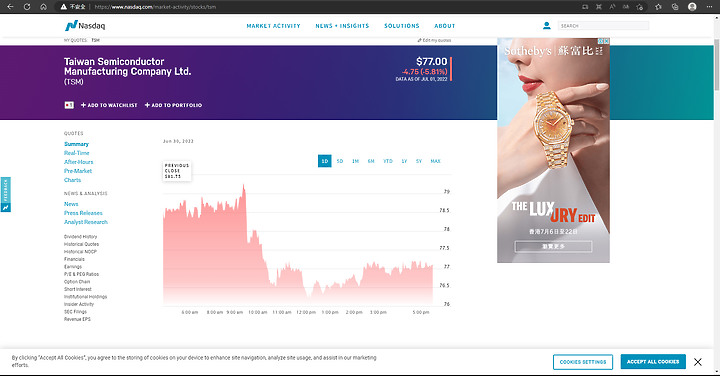720x376 pixels.
Task: Open Cookies Settings
Action: (583, 362)
